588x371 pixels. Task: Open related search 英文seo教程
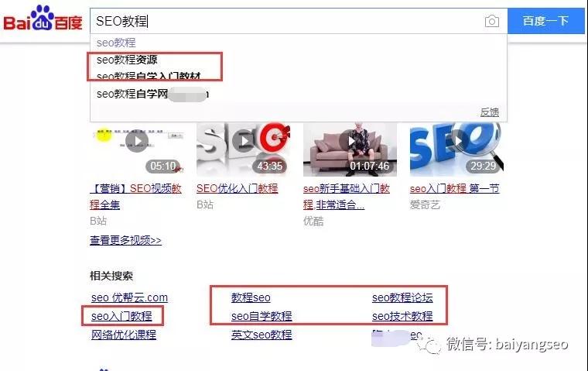[x=262, y=335]
